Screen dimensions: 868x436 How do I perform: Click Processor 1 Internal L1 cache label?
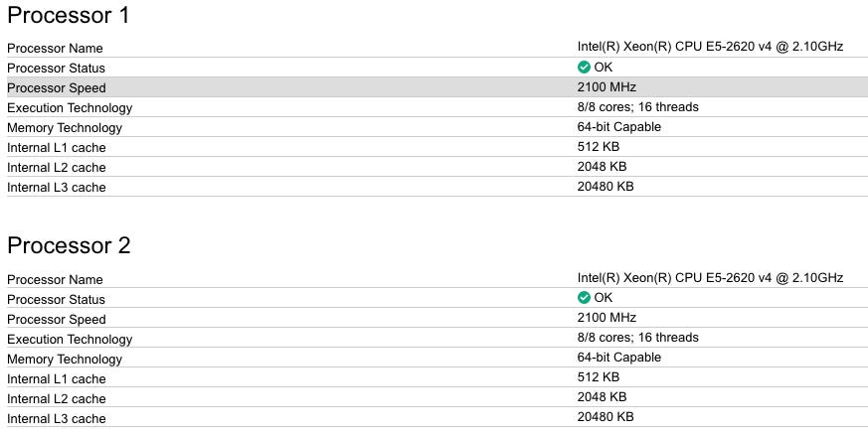[56, 147]
